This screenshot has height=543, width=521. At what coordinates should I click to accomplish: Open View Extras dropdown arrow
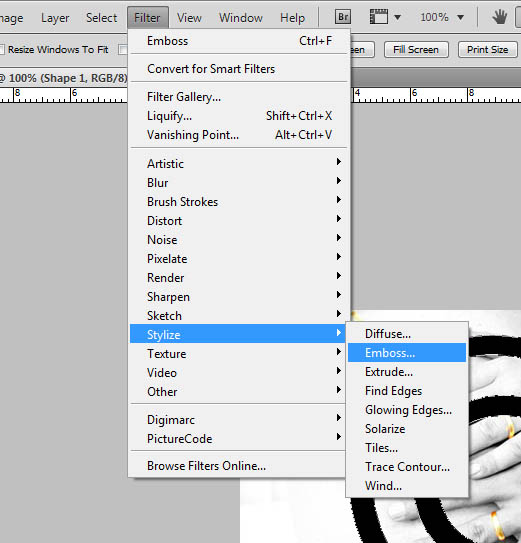click(397, 17)
